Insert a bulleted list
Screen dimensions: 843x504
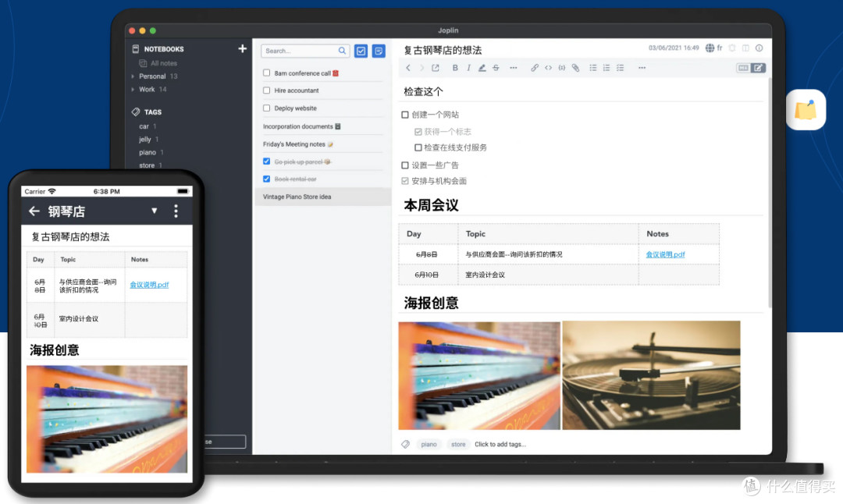593,68
